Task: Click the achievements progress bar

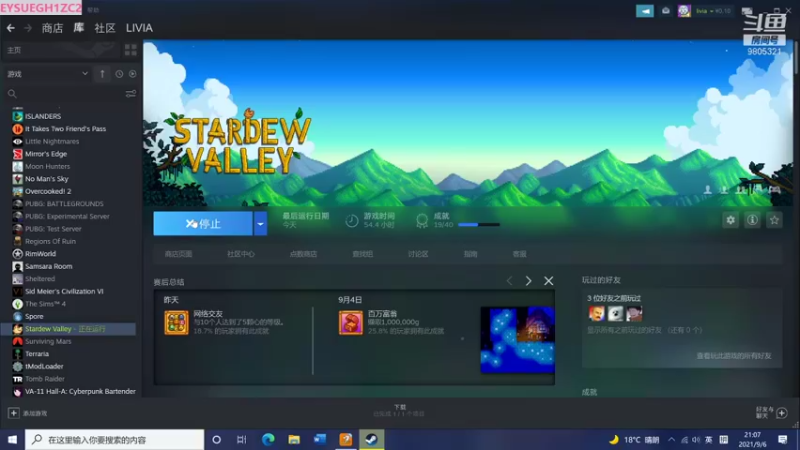Action: tap(479, 224)
